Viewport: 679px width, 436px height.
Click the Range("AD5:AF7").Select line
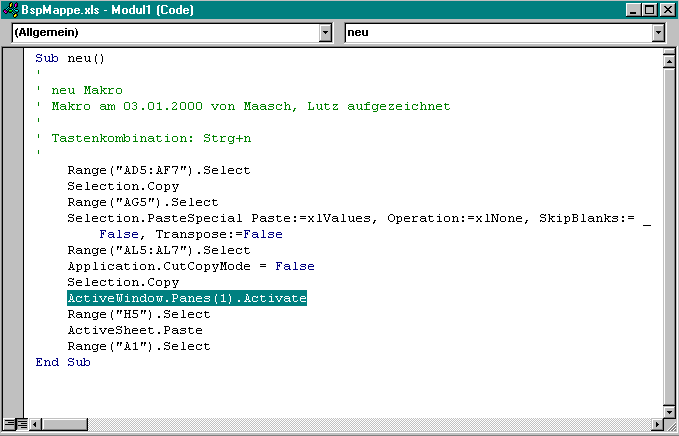[x=158, y=170]
